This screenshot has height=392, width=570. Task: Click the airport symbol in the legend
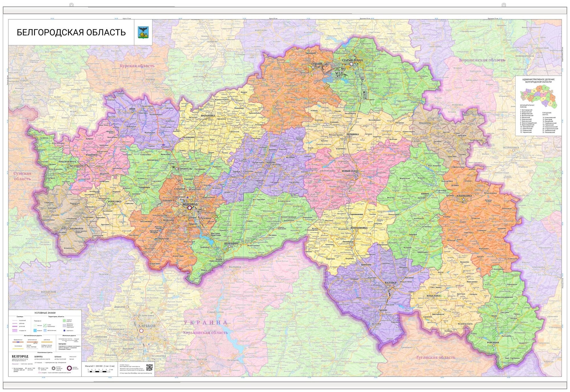pos(64,331)
